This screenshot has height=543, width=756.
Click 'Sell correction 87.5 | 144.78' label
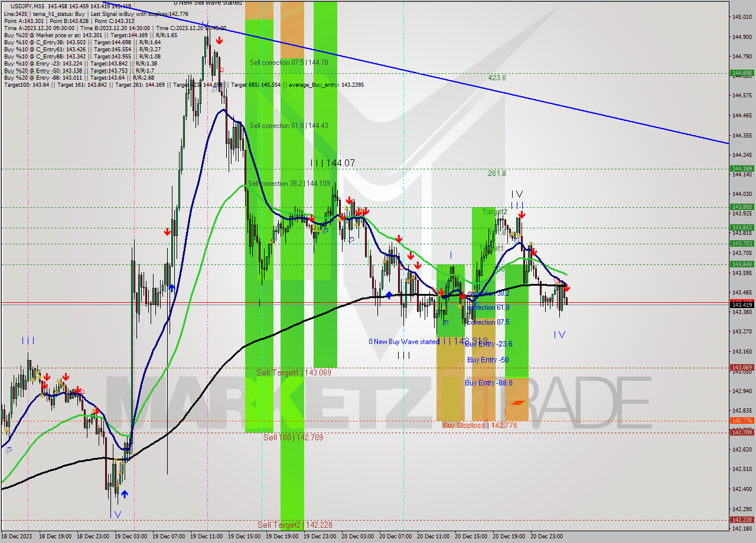(289, 62)
